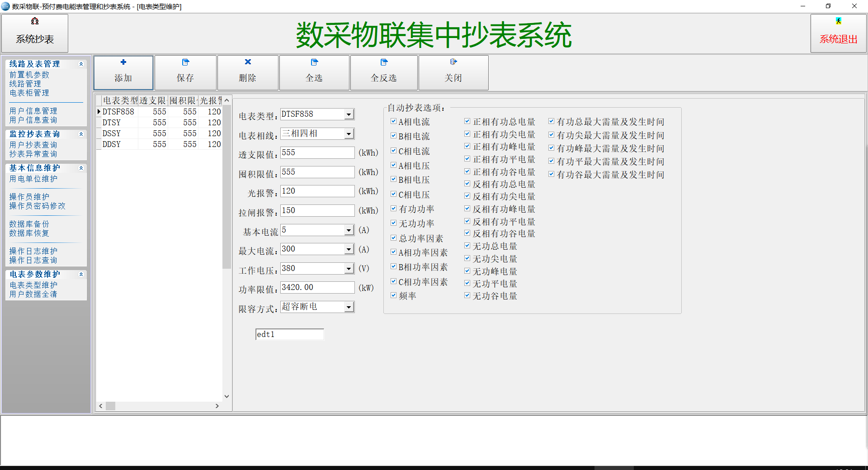Open 用户信息管理 in sidebar
Screen dimensions: 868x470
tap(33, 111)
